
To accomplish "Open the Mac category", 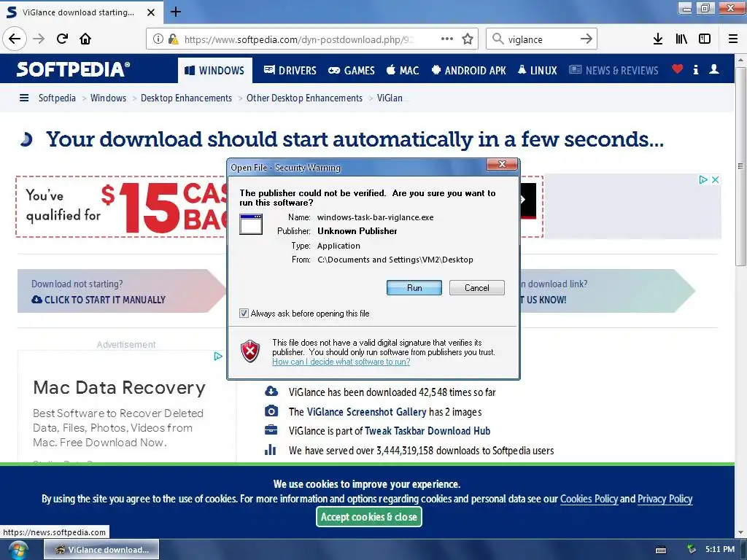I will (403, 71).
